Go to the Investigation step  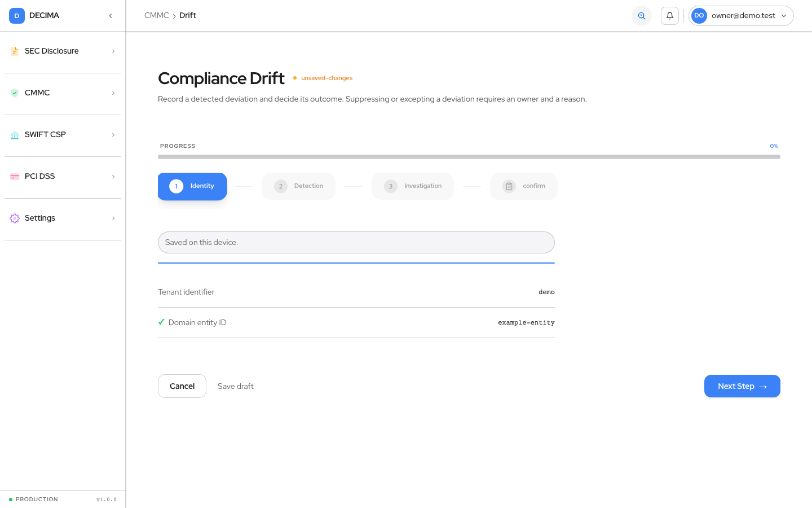(413, 186)
